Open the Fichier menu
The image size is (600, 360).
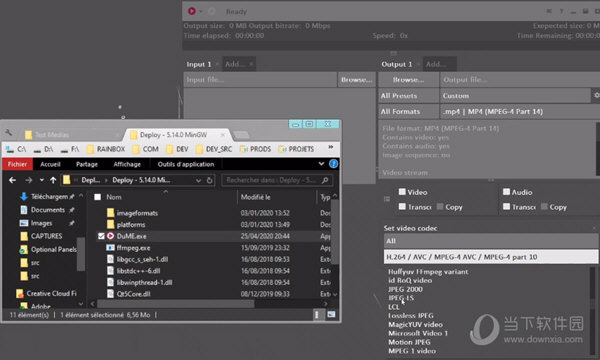(x=17, y=164)
